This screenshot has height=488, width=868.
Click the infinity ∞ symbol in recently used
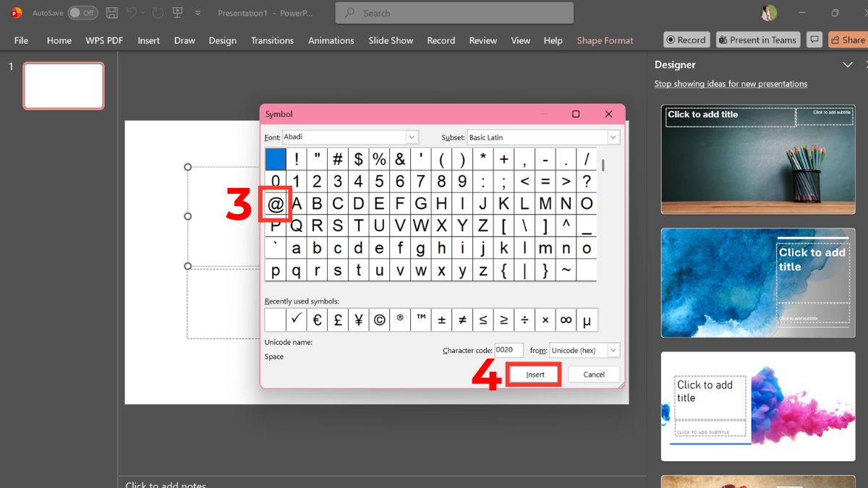tap(566, 319)
